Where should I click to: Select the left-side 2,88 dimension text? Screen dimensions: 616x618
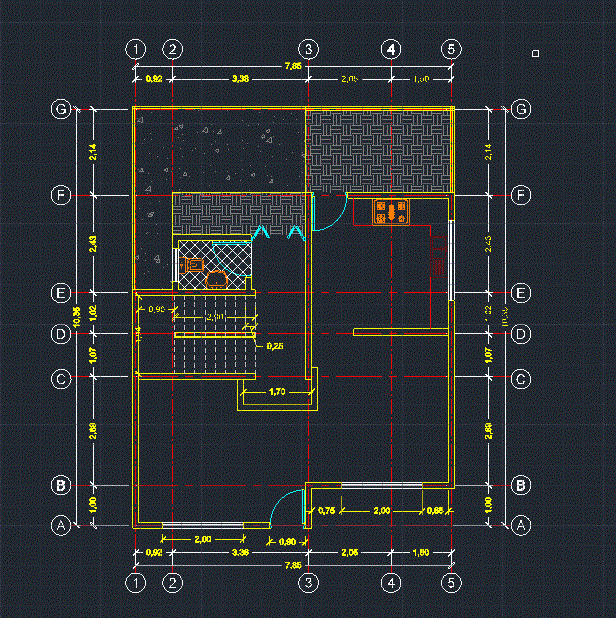[x=93, y=431]
